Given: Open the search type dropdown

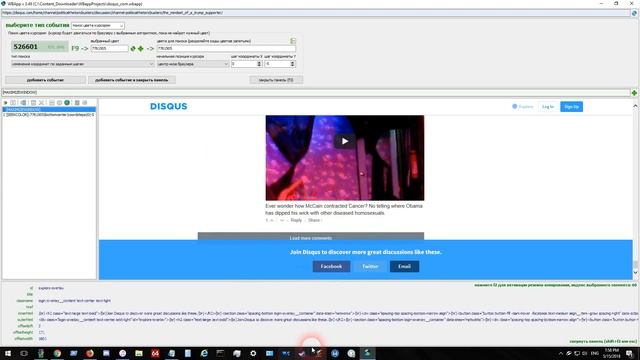Looking at the screenshot, I should click(82, 64).
